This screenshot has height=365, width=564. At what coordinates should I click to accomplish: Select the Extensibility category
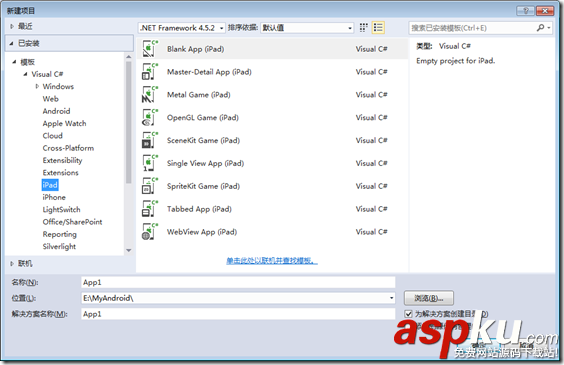pos(62,160)
